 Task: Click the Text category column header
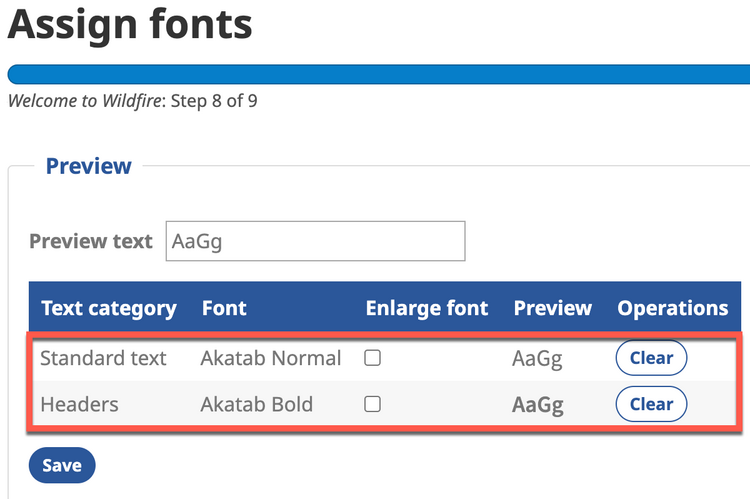point(109,308)
